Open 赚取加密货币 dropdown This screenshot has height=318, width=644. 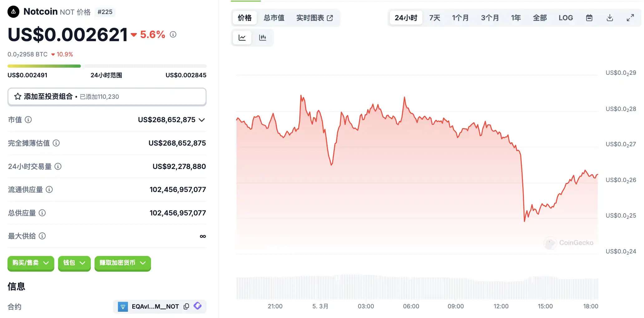point(123,263)
